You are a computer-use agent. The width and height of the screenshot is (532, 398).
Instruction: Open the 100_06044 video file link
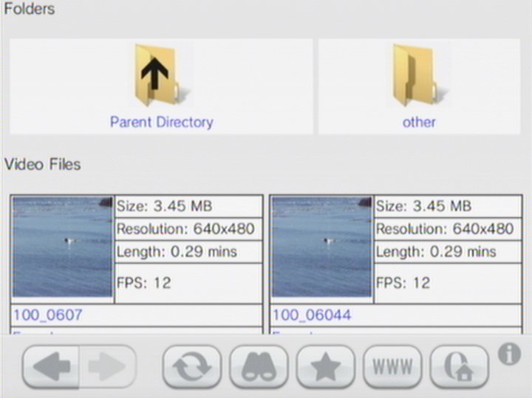point(312,315)
